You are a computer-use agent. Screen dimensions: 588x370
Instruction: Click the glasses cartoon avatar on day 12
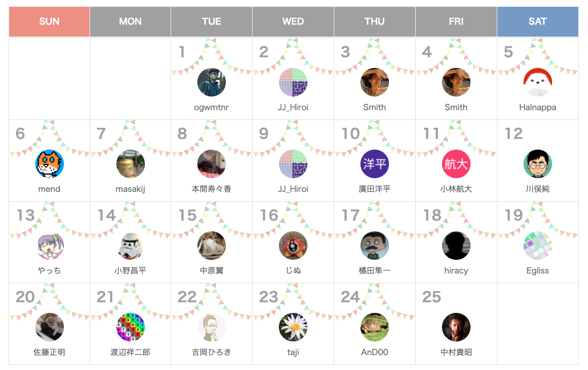(537, 164)
